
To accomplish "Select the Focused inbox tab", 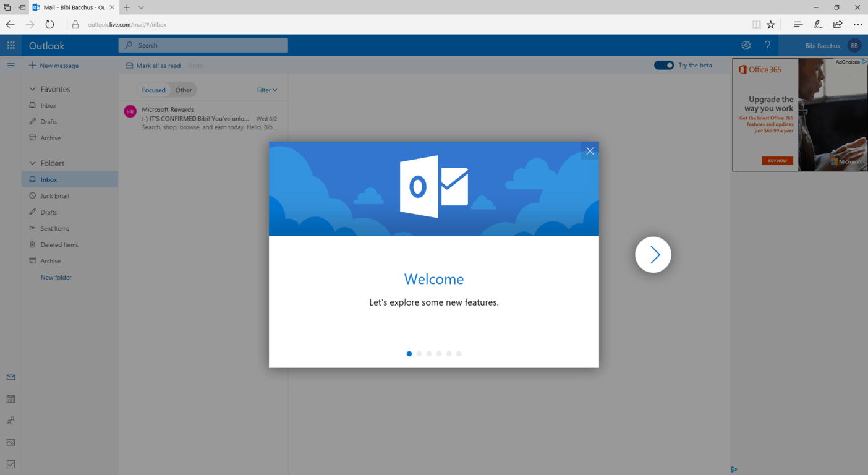I will [x=153, y=90].
